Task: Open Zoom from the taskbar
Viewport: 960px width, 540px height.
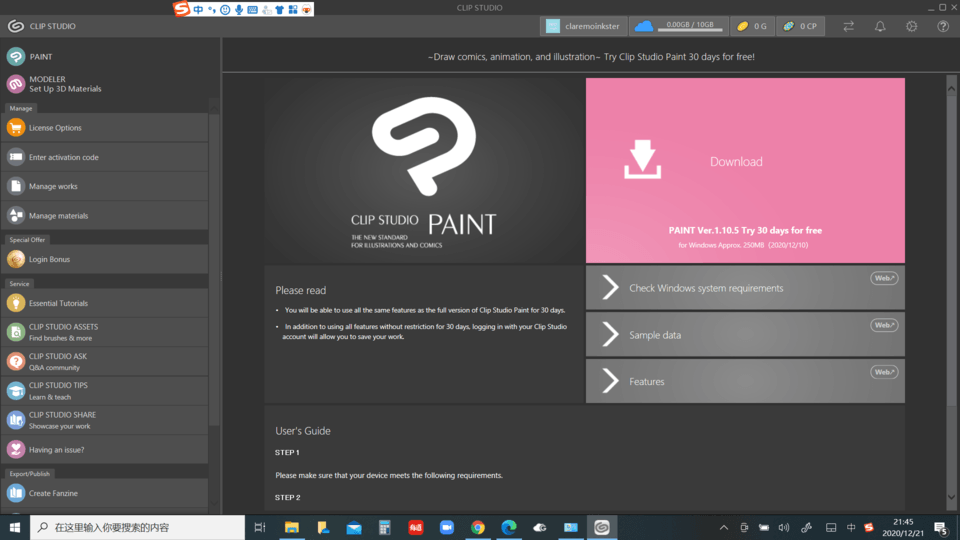Action: [446, 527]
